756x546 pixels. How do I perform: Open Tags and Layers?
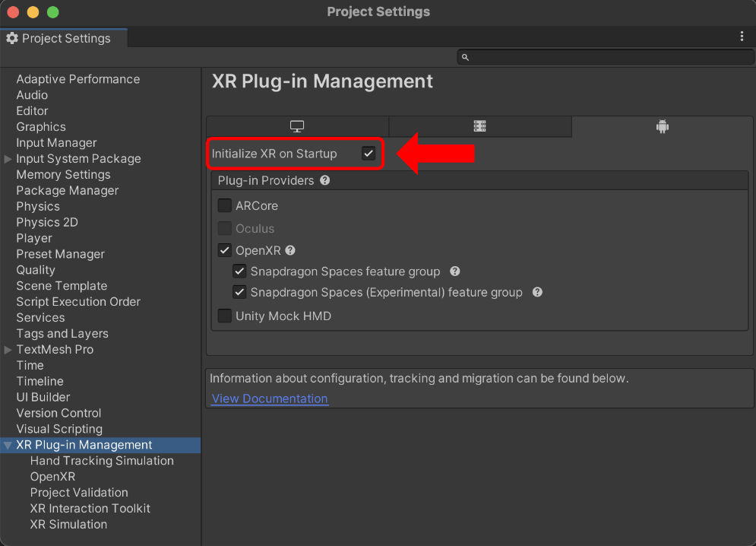tap(62, 334)
